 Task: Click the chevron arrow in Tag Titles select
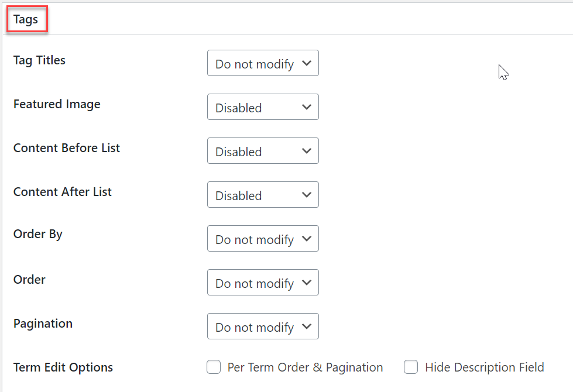coord(307,63)
